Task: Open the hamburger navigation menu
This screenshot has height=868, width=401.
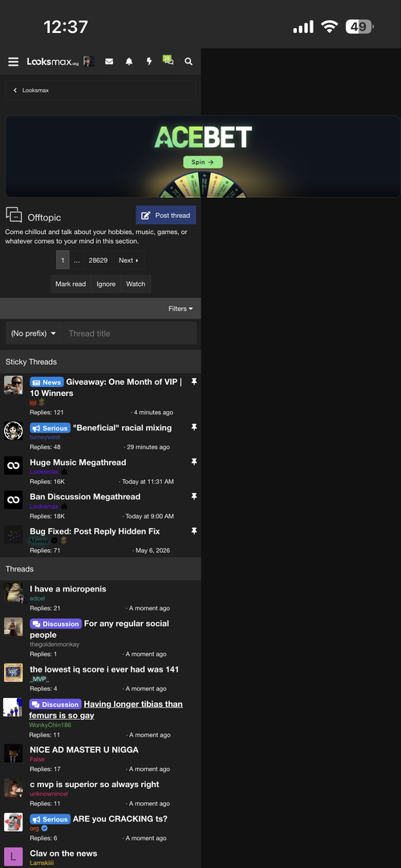Action: pos(14,62)
